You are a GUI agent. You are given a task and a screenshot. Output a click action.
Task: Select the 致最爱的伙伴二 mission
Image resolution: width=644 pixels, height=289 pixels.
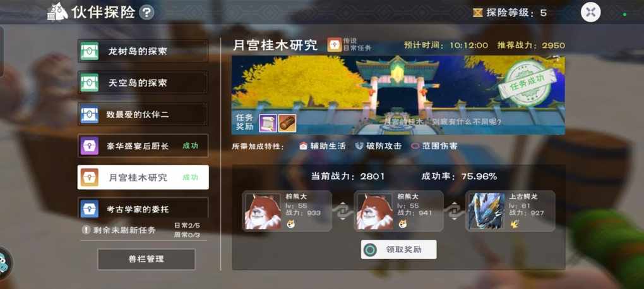(x=143, y=114)
